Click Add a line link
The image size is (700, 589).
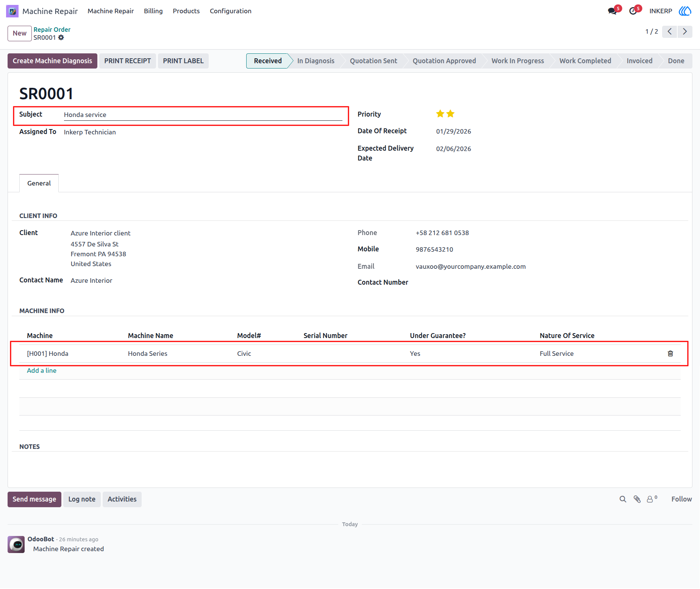click(42, 371)
